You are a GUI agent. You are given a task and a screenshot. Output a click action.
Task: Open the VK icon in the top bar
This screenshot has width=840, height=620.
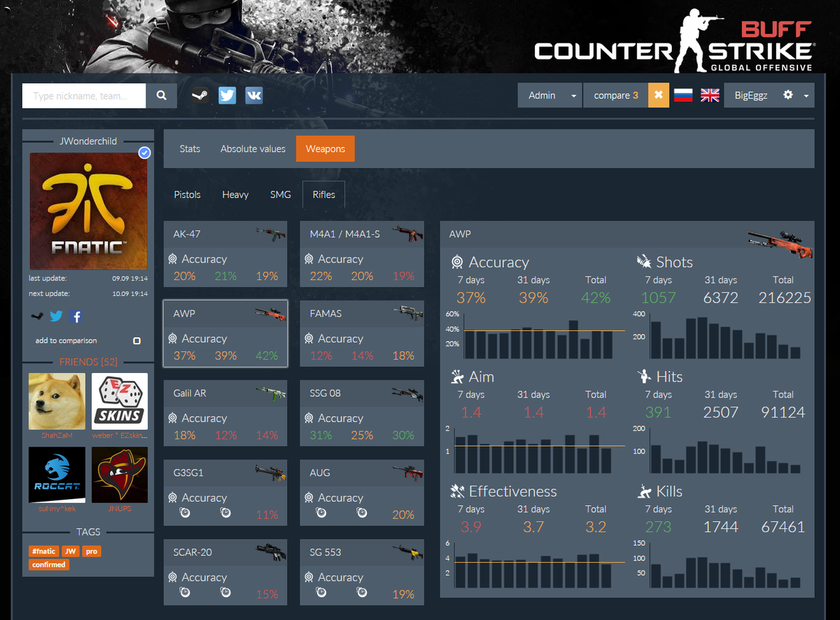point(254,96)
